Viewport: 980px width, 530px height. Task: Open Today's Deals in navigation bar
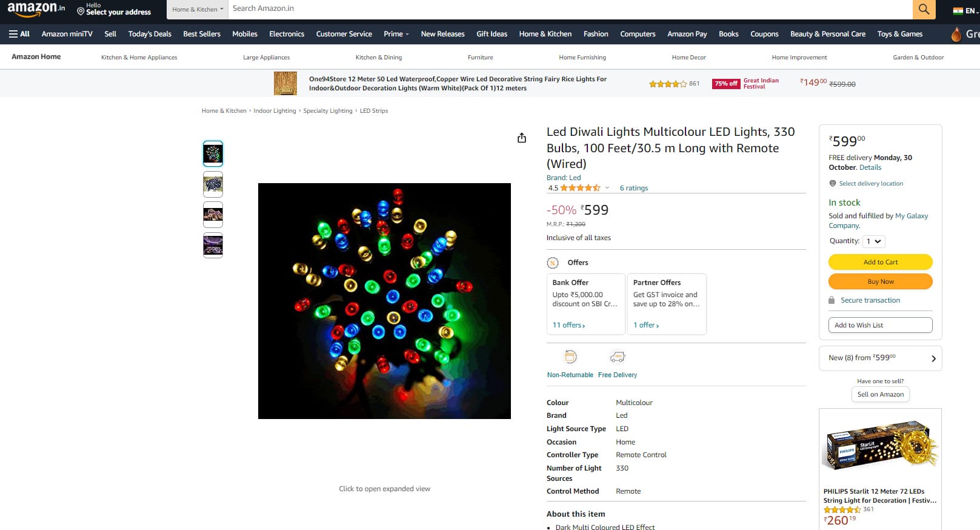[x=150, y=34]
